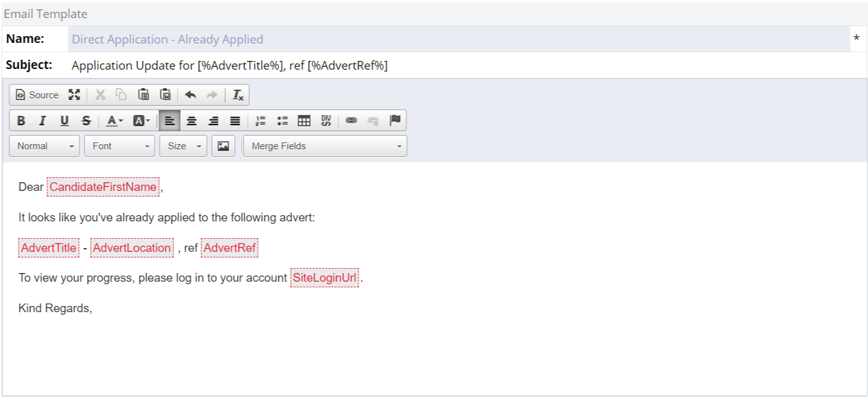The height and width of the screenshot is (398, 868).
Task: Insert a table
Action: (304, 121)
